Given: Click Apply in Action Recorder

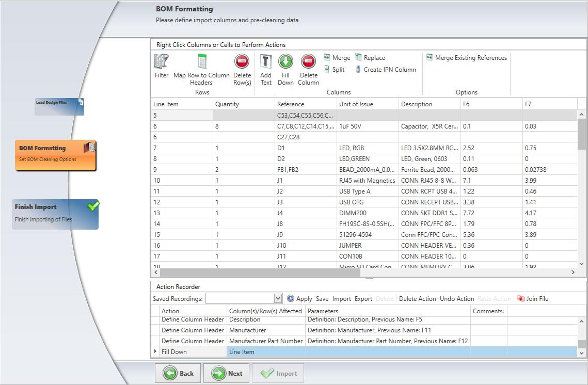Looking at the screenshot, I should click(x=299, y=299).
